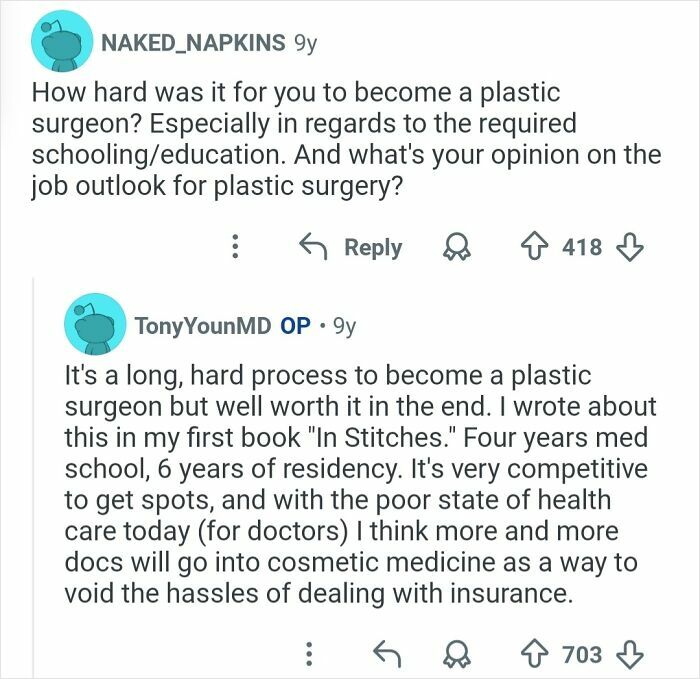Open three-dot menu on TonyYounMD's reply

coord(310,653)
